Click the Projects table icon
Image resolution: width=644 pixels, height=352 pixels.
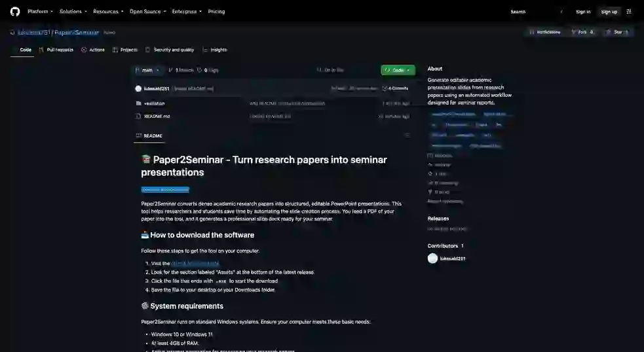coord(115,50)
